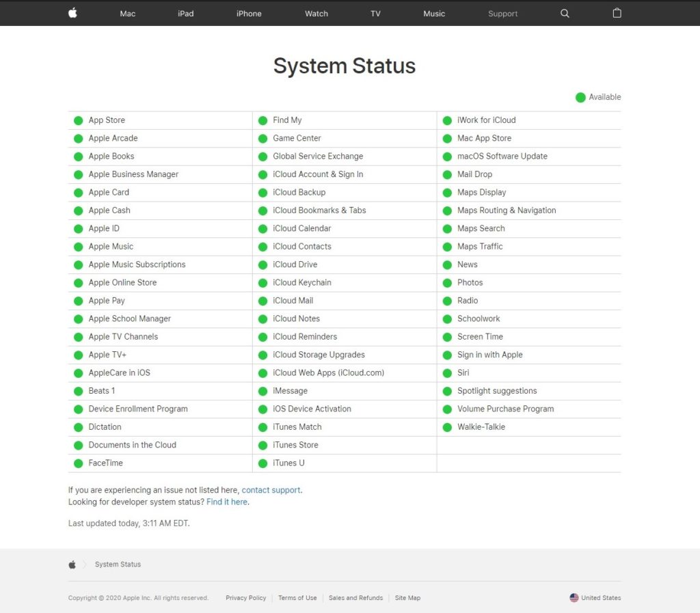The width and height of the screenshot is (700, 613).
Task: Open the iPhone menu item
Action: [x=249, y=13]
